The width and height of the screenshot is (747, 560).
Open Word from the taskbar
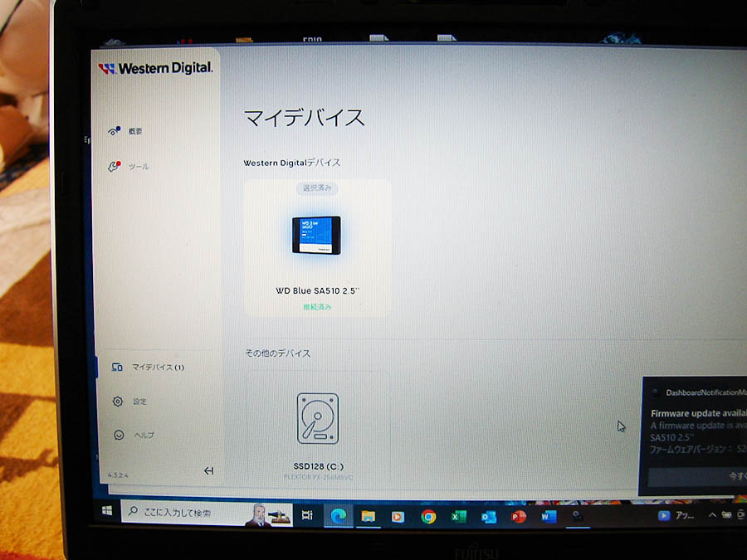coord(548,517)
